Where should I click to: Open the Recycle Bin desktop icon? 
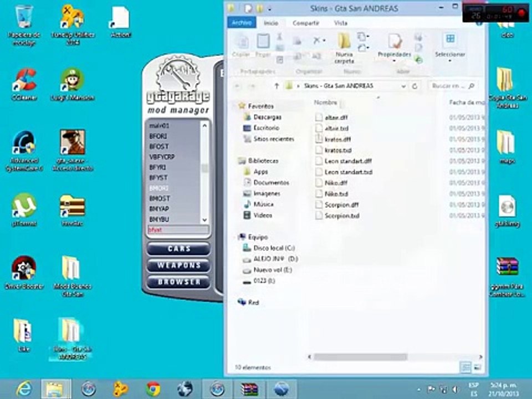point(24,24)
